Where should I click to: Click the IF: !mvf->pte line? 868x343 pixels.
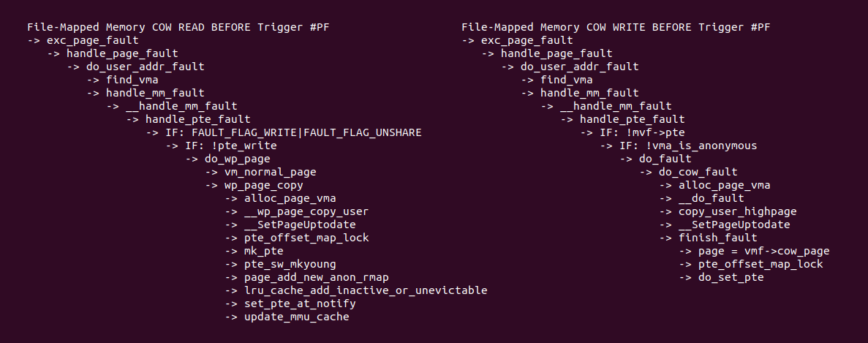pyautogui.click(x=642, y=133)
